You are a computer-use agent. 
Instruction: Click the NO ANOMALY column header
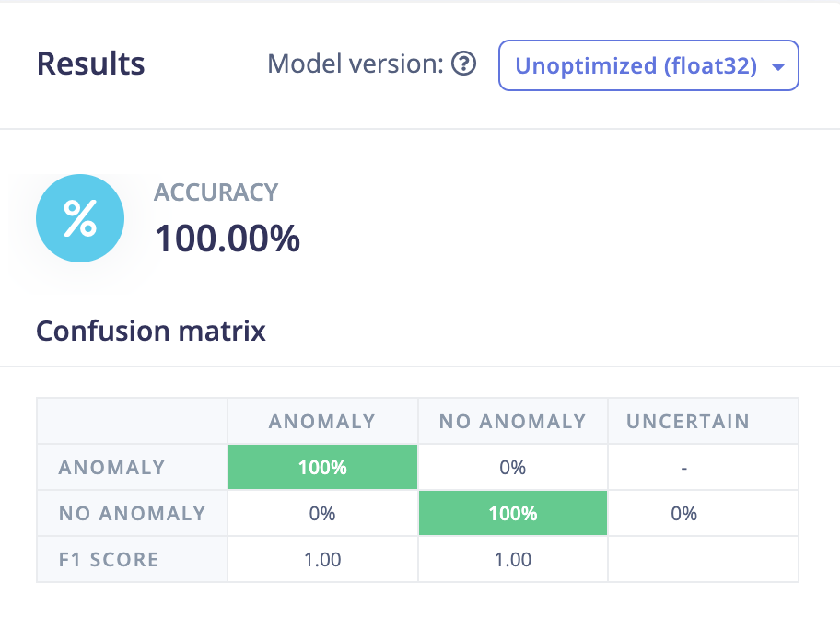point(513,422)
